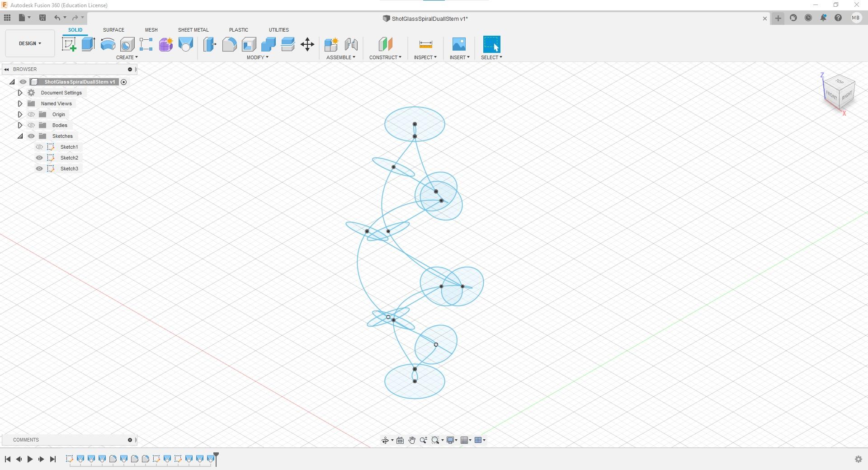
Task: Open the notifications bell
Action: (x=823, y=18)
